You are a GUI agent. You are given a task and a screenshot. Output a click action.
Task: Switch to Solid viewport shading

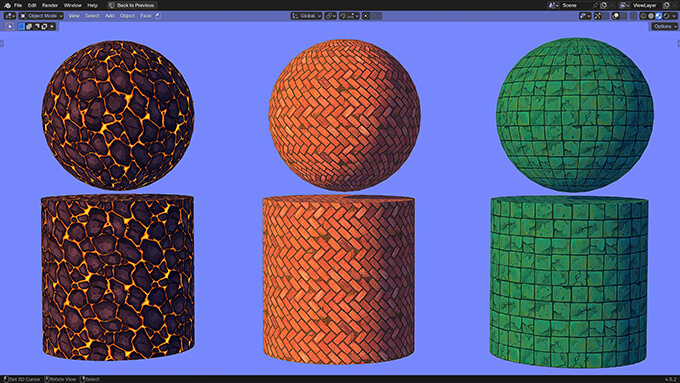click(651, 16)
